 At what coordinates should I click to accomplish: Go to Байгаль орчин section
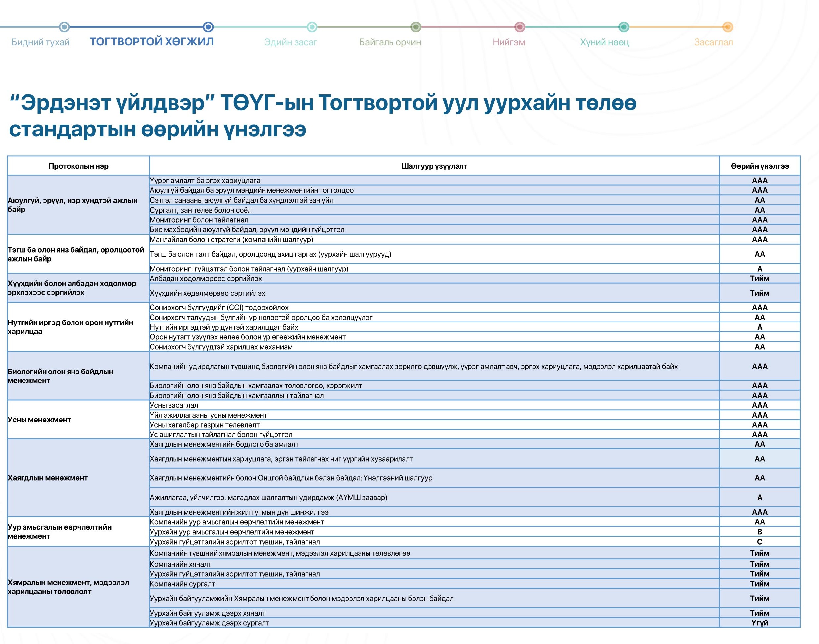click(390, 42)
